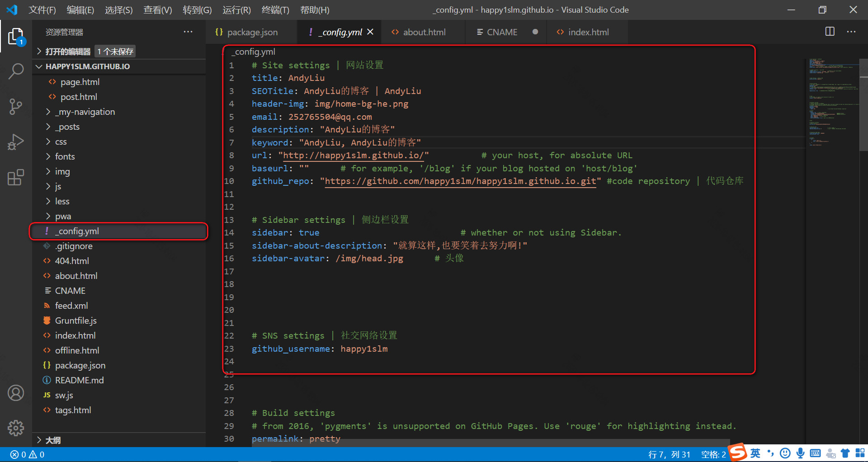Click the Sogou soft keyboard icon
Viewport: 868px width, 462px height.
pyautogui.click(x=815, y=453)
